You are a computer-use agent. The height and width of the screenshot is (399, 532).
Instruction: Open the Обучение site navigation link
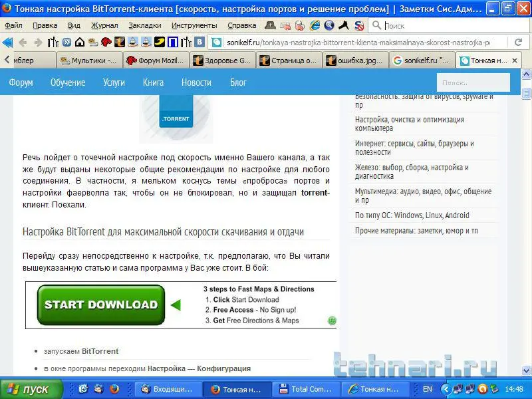pyautogui.click(x=68, y=82)
